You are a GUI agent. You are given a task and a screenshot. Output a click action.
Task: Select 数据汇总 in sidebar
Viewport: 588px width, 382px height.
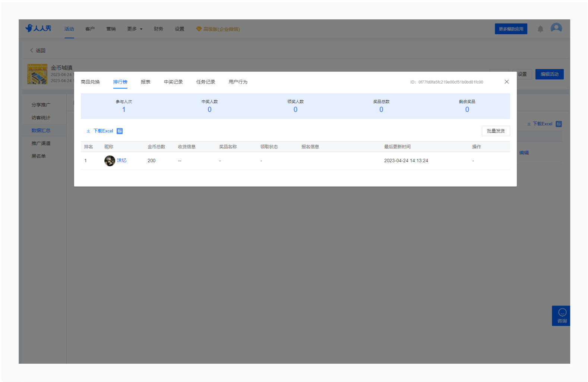pos(41,131)
